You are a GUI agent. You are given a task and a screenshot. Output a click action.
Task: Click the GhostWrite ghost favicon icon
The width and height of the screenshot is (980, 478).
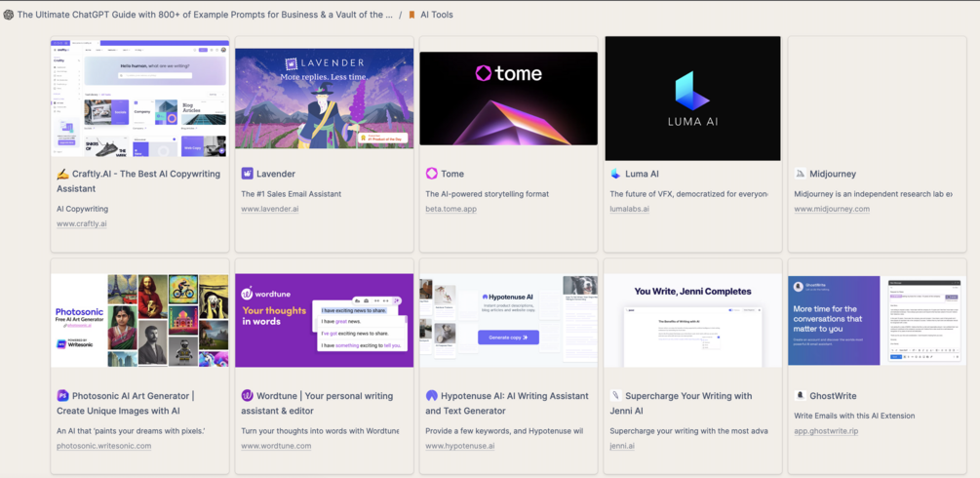point(800,395)
